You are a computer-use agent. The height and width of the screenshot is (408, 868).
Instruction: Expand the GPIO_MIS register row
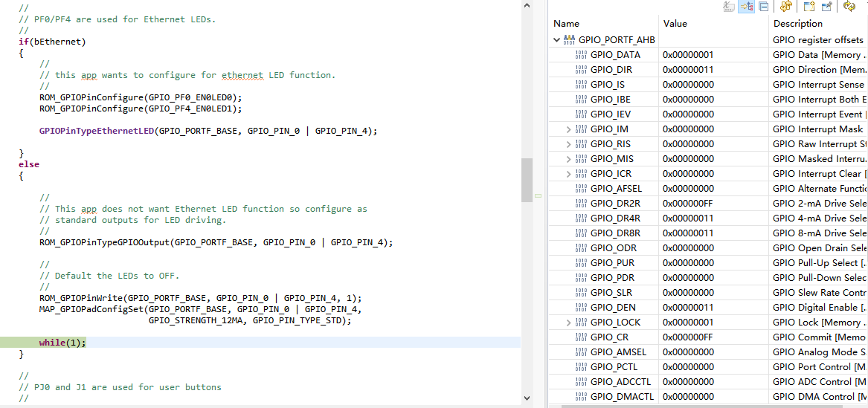568,159
